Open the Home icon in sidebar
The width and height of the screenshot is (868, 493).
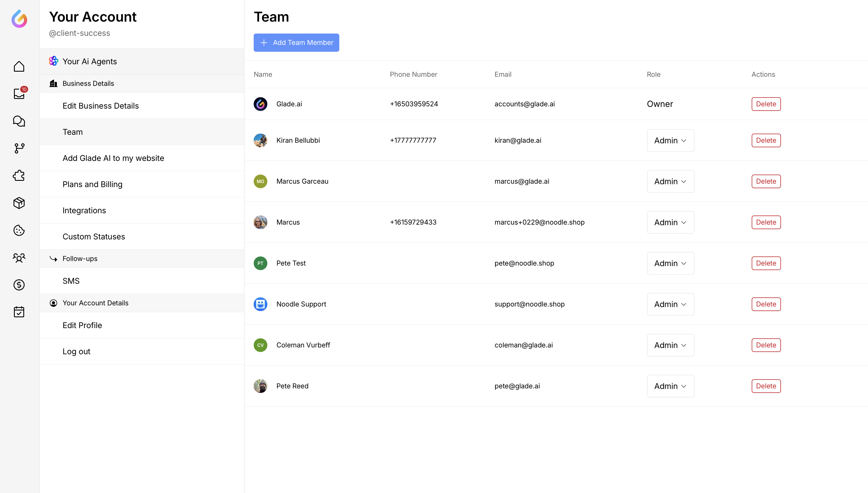click(19, 66)
